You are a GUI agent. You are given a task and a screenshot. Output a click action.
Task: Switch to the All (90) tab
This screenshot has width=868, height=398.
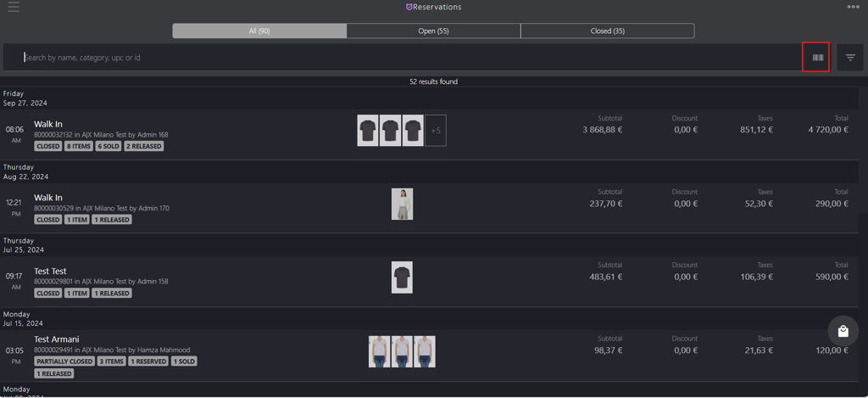point(259,31)
